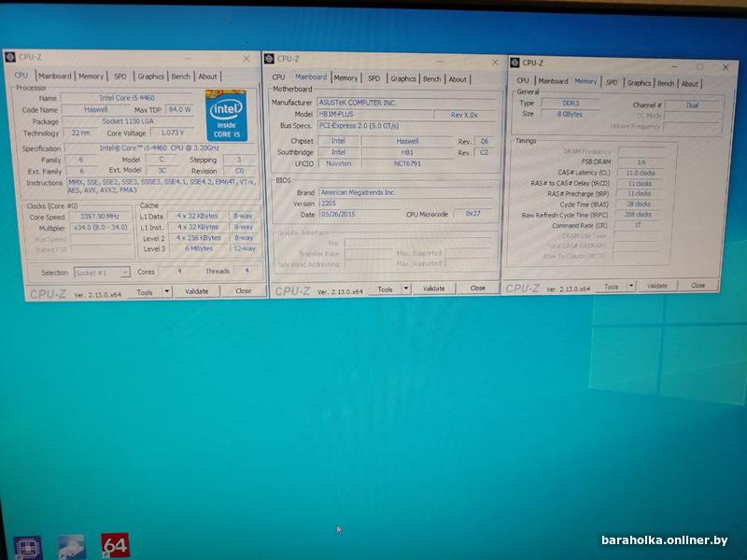
Task: Expand Tools dropdown arrow in left CPU-Z window
Action: (167, 291)
